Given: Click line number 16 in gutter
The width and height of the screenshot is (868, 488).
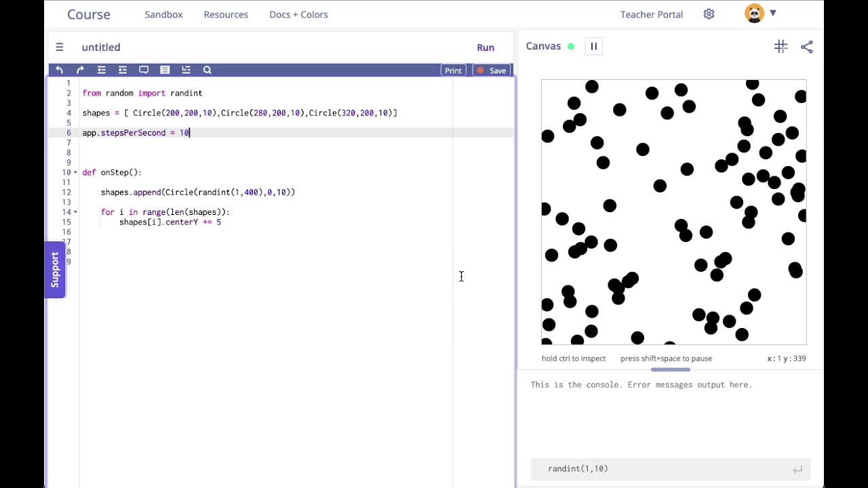Looking at the screenshot, I should coord(66,232).
